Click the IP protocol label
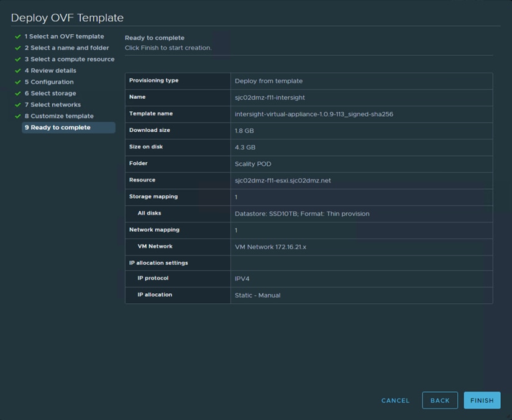This screenshot has height=420, width=512. point(153,278)
